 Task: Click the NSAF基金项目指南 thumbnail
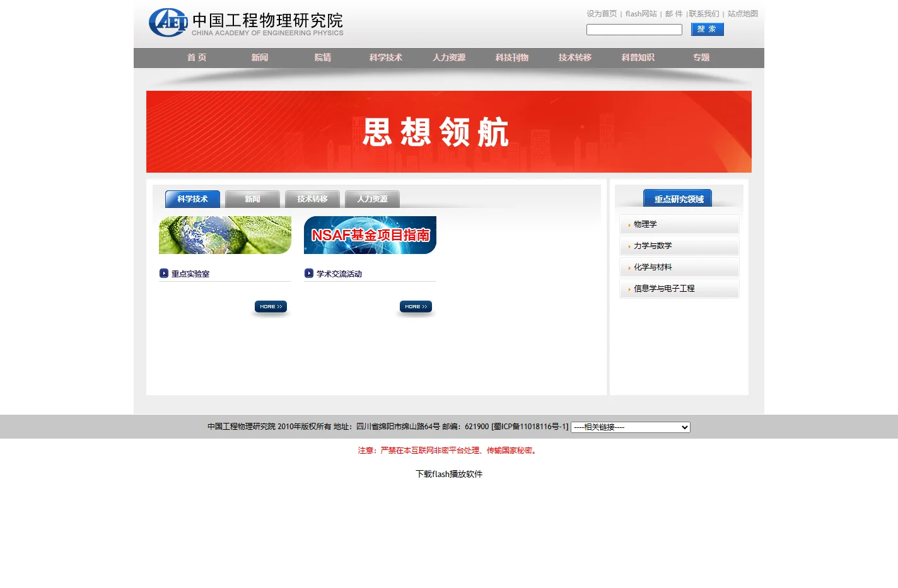click(370, 235)
